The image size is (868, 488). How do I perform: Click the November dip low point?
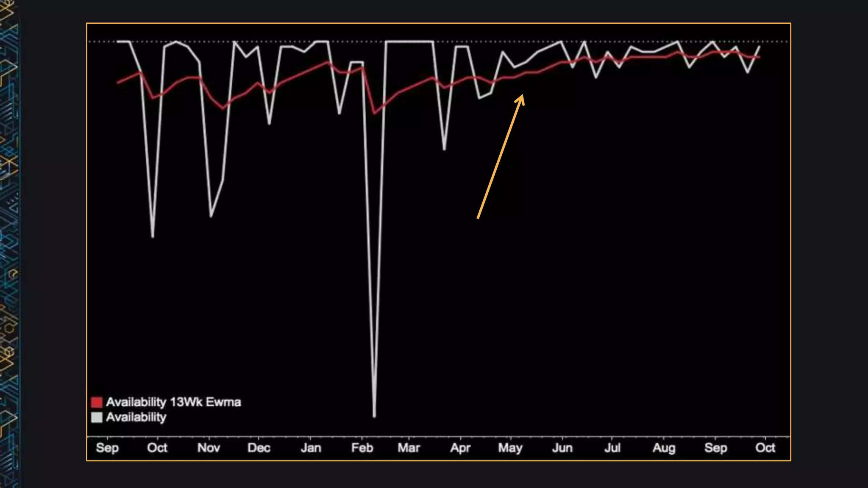pyautogui.click(x=211, y=216)
